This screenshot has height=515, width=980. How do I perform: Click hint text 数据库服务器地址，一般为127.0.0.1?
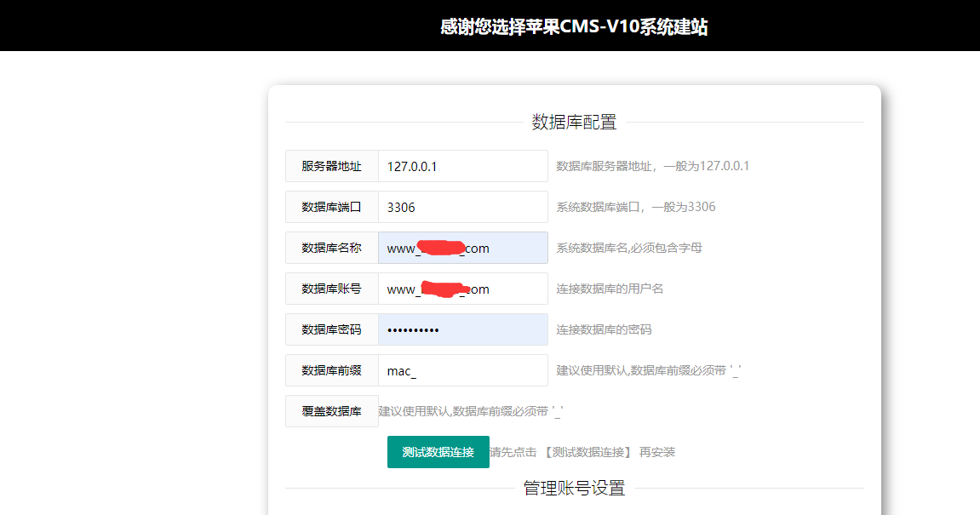[x=652, y=166]
